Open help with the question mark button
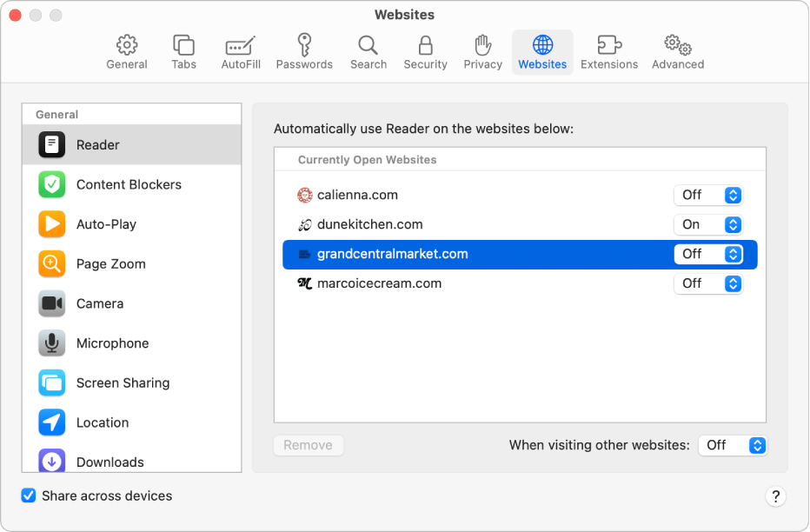This screenshot has width=810, height=532. (x=776, y=496)
